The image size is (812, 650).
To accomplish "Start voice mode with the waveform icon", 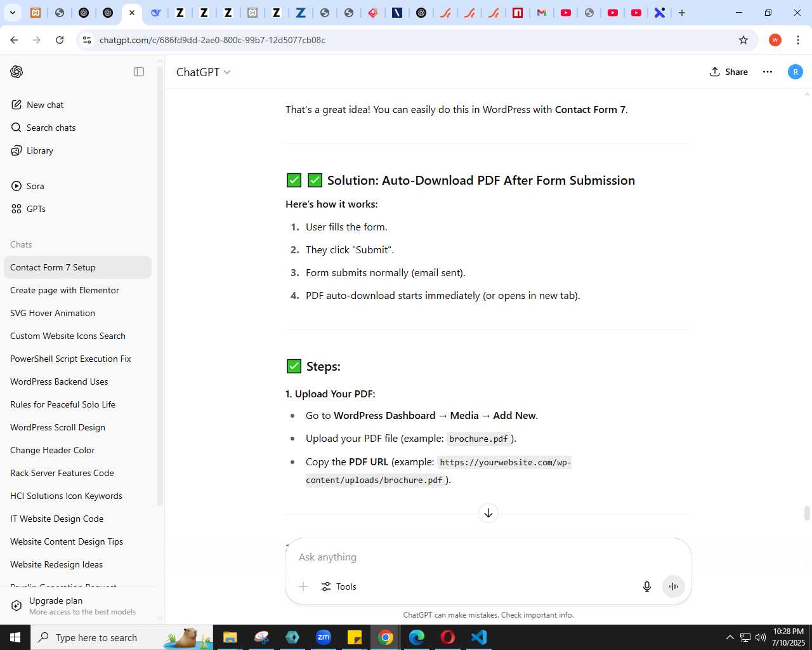I will click(x=674, y=587).
